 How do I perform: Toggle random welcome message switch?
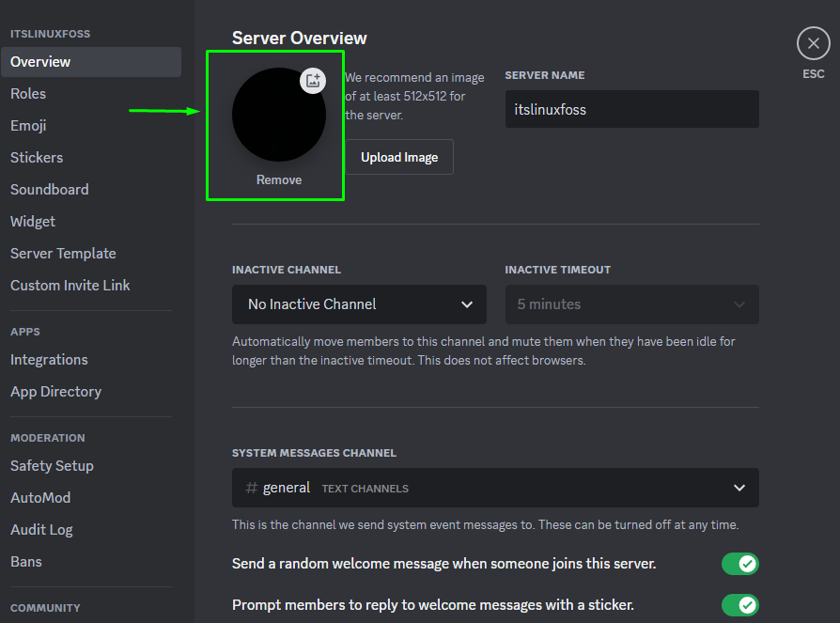[x=739, y=564]
